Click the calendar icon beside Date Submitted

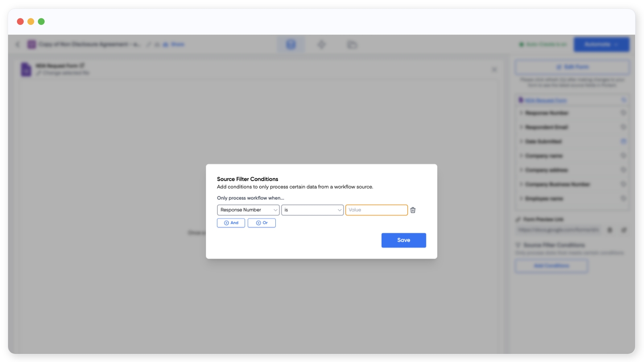[x=623, y=141]
